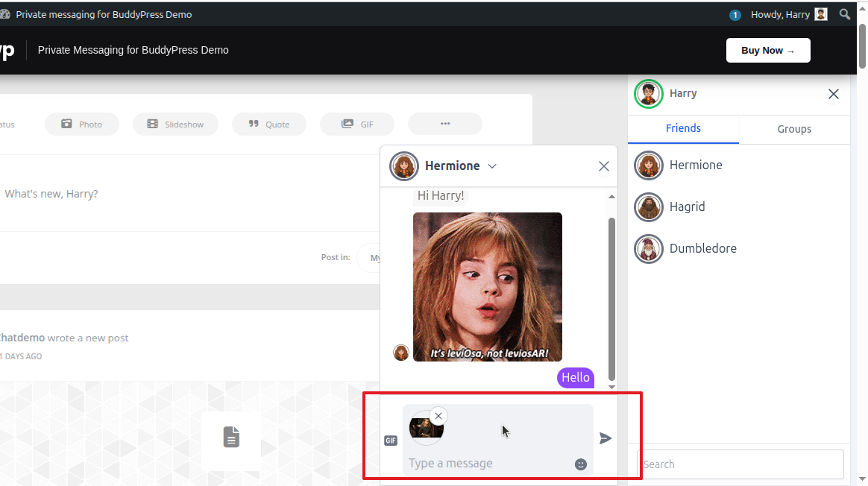Screen dimensions: 868x486
Task: Open the Post in selector
Action: pos(370,257)
